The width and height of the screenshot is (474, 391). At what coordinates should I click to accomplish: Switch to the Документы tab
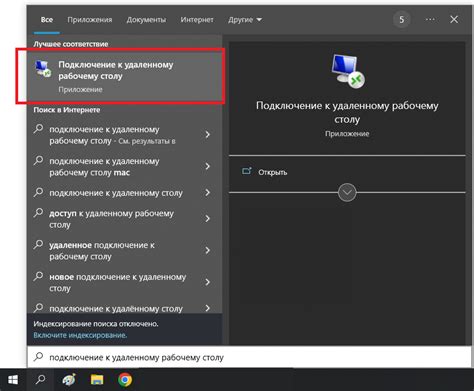click(x=146, y=20)
